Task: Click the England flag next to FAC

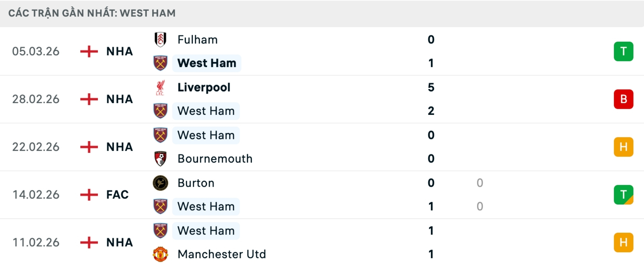Action: (x=89, y=195)
